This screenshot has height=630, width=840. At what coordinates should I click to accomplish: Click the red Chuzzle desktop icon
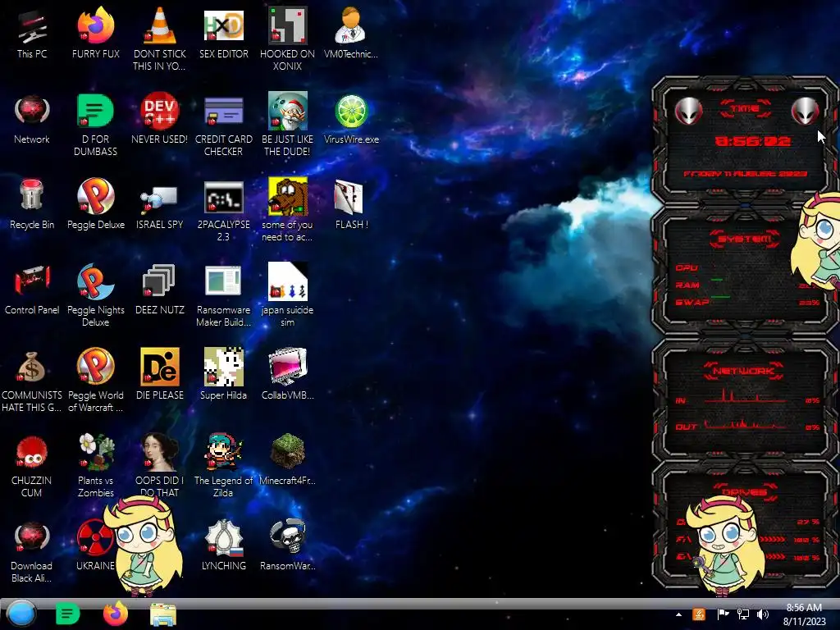(32, 465)
